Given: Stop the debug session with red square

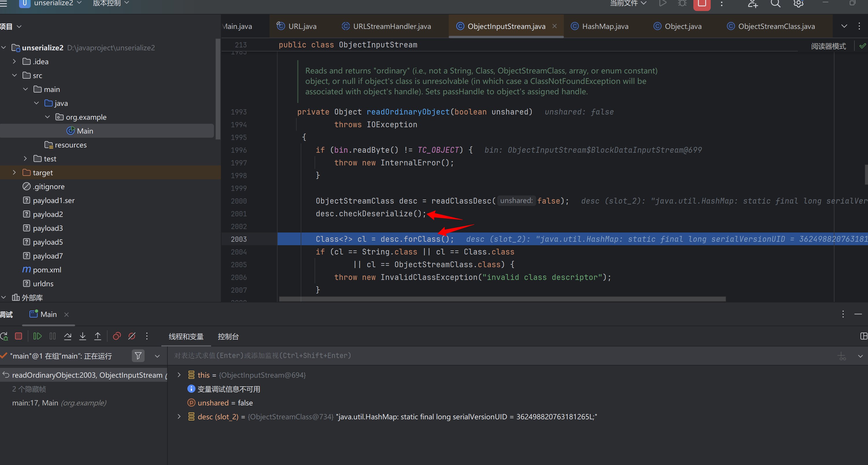Looking at the screenshot, I should [19, 336].
